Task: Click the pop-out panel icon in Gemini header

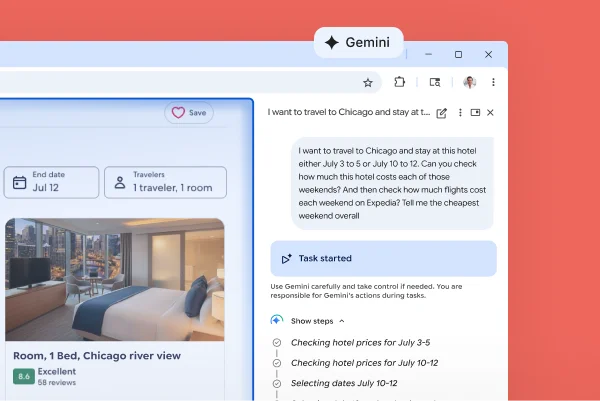Action: 475,112
